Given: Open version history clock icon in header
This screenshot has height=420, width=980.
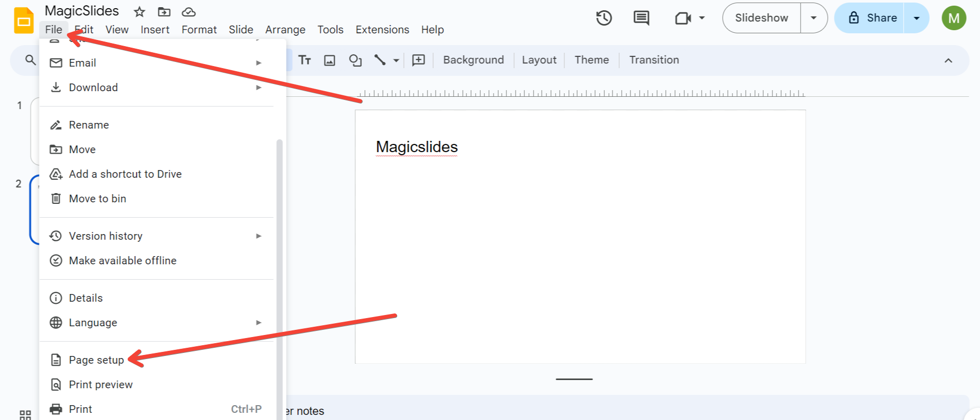Looking at the screenshot, I should [x=604, y=18].
